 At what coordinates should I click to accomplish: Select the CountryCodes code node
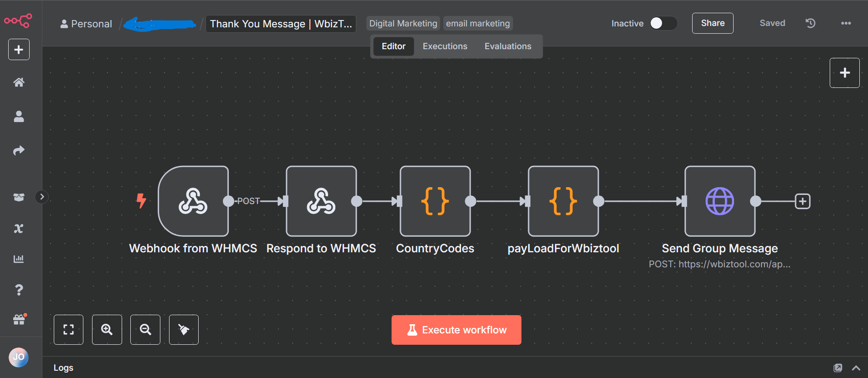(435, 201)
